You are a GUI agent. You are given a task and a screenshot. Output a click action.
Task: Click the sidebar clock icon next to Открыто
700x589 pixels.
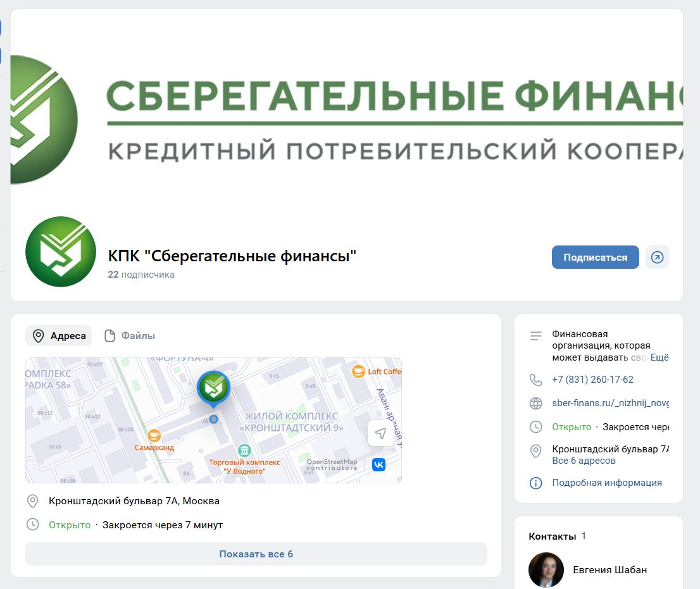click(x=535, y=427)
